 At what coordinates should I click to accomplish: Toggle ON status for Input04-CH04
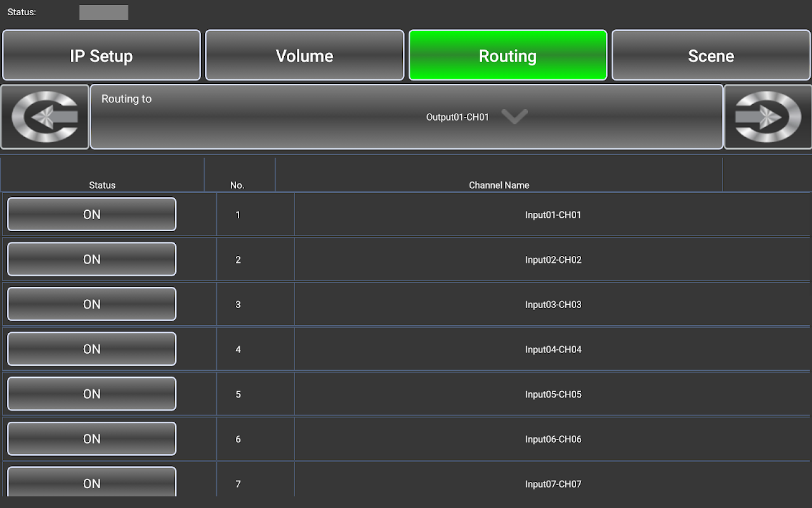92,349
